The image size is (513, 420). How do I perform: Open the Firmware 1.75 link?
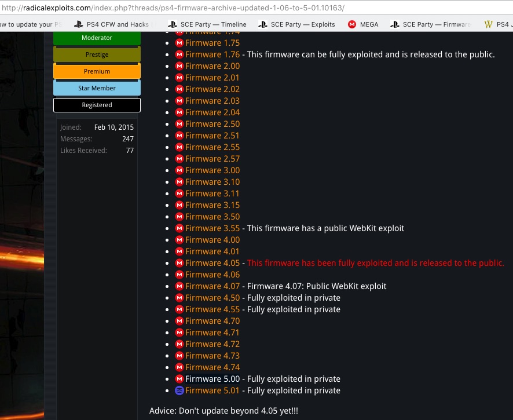click(212, 43)
